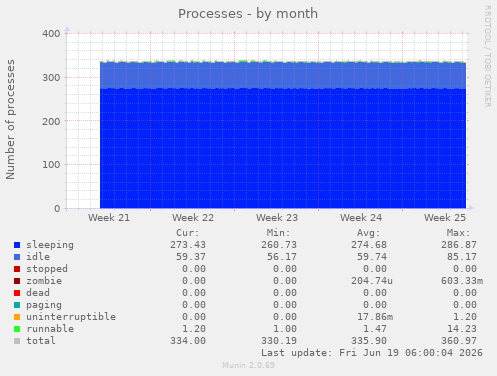Click the 'Munin 2.0.69' version text
Image resolution: width=497 pixels, height=376 pixels.
pos(249,365)
